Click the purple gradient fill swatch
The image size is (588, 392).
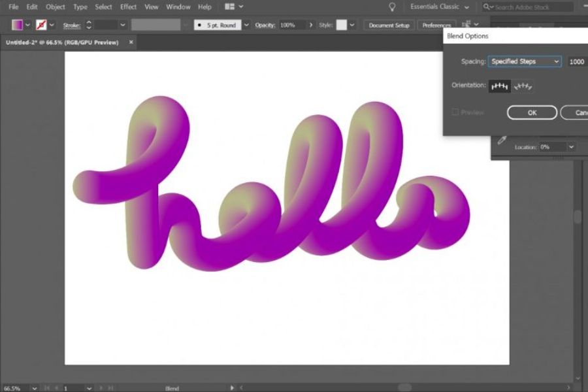click(x=17, y=25)
